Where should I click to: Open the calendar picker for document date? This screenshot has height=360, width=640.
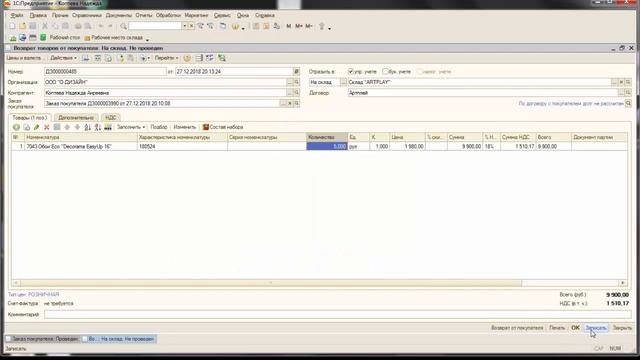[x=296, y=71]
